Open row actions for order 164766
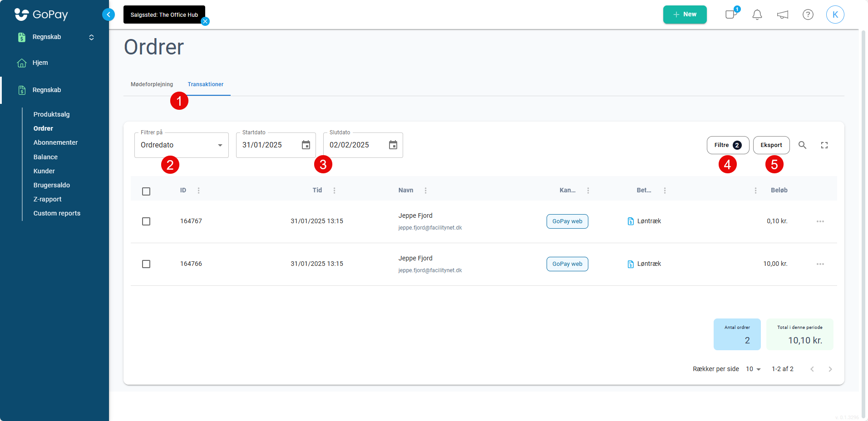This screenshot has width=868, height=421. click(x=820, y=264)
